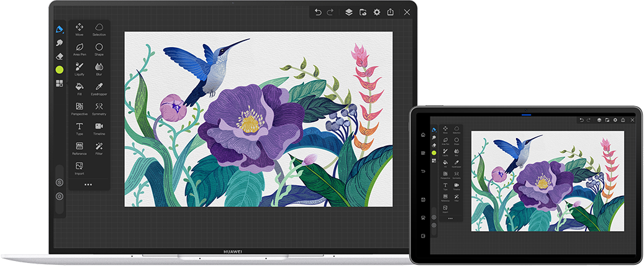Click the share/export icon on the laptop top toolbar

pyautogui.click(x=391, y=12)
